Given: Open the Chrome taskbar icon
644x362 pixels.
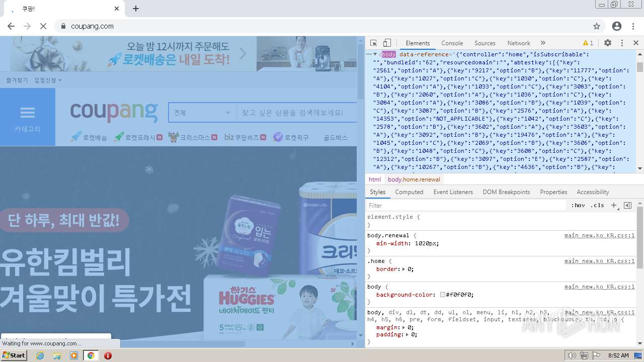Looking at the screenshot, I should (x=91, y=355).
